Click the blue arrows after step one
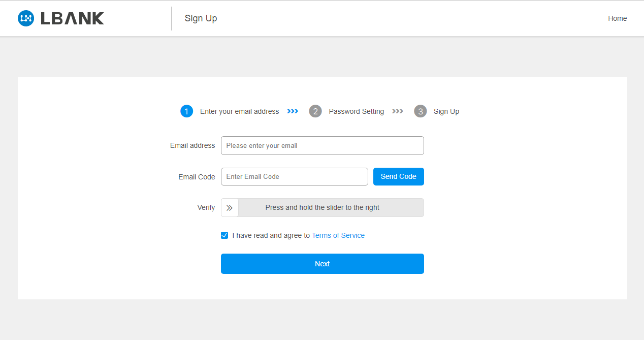 (293, 111)
